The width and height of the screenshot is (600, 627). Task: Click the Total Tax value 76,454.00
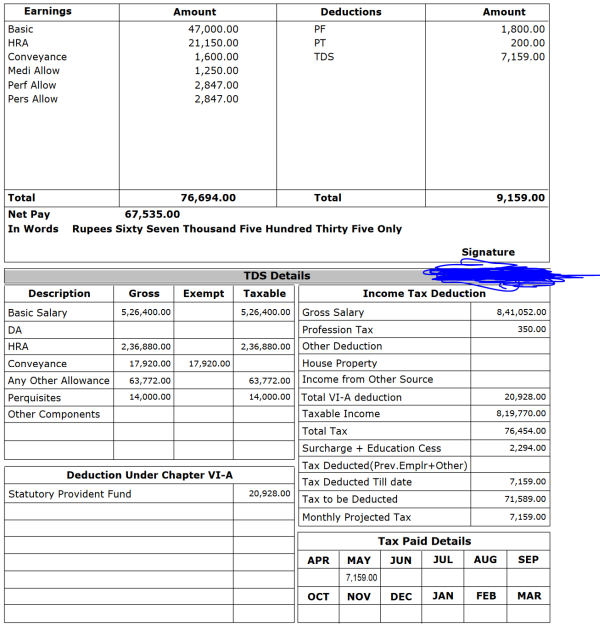[525, 431]
